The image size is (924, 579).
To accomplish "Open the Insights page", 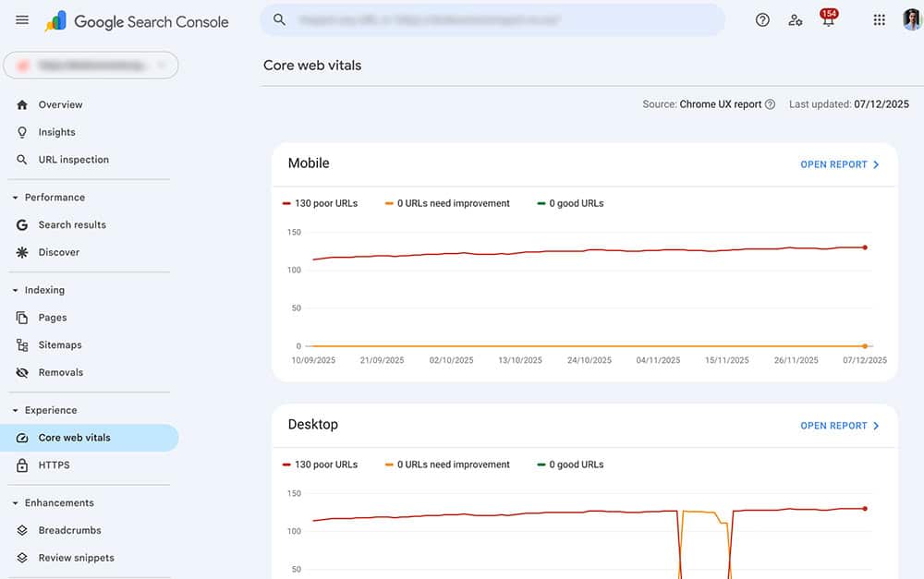I will click(x=54, y=132).
